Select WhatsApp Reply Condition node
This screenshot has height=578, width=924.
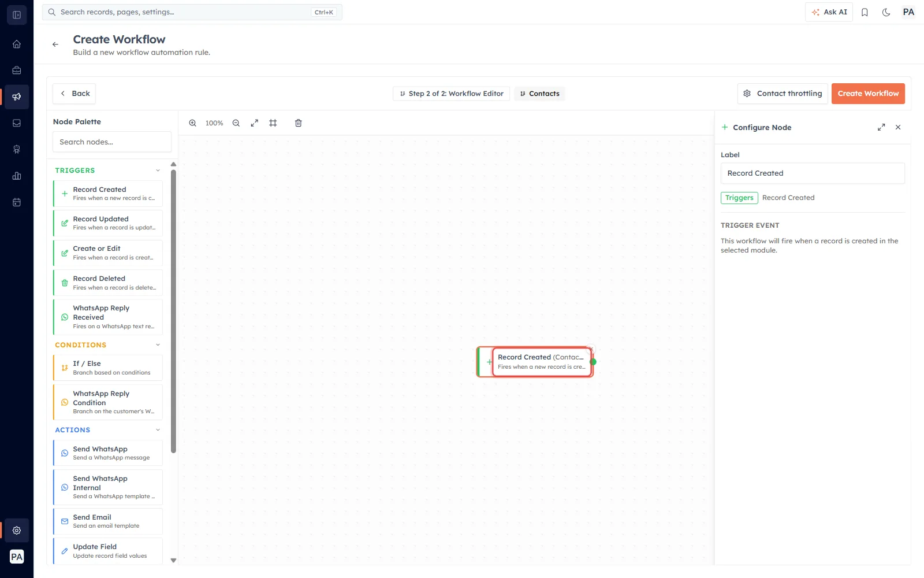(108, 402)
